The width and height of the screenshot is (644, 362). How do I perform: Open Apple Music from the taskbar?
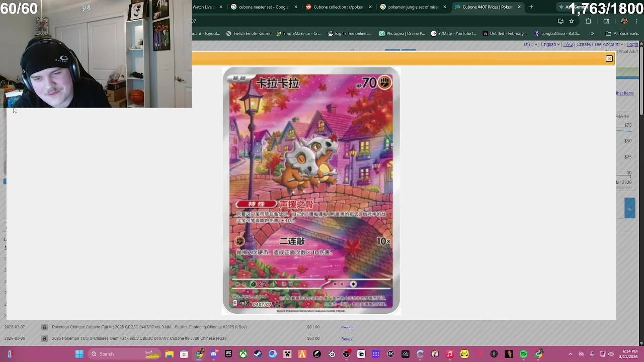coord(450,354)
